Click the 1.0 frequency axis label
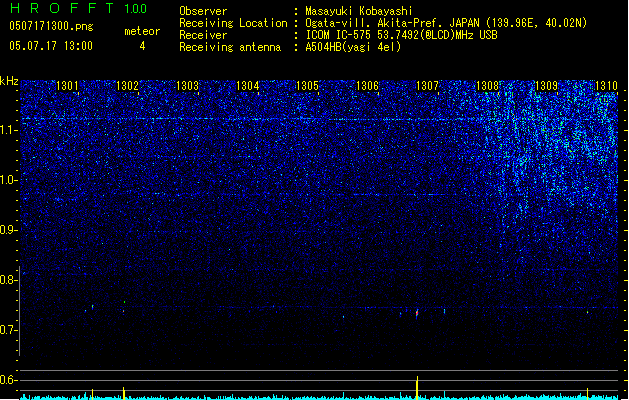The width and height of the screenshot is (629, 400). click(9, 180)
